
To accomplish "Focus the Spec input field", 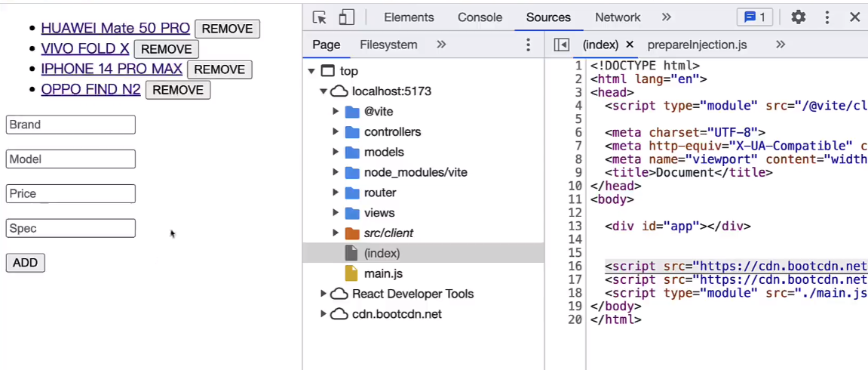I will 70,228.
